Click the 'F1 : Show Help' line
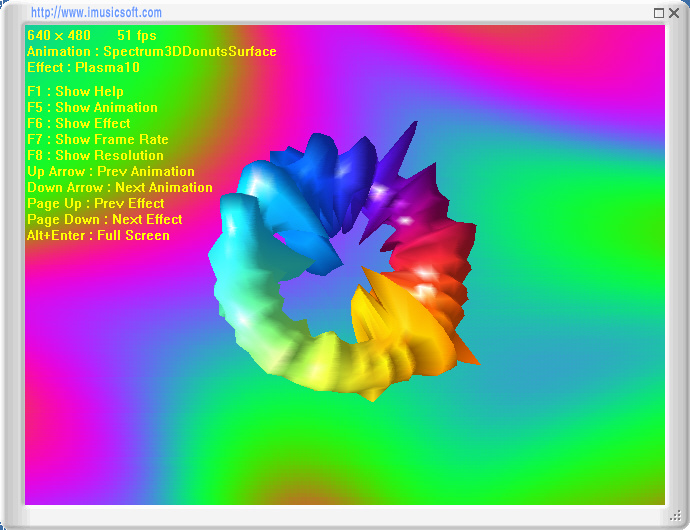 (75, 92)
